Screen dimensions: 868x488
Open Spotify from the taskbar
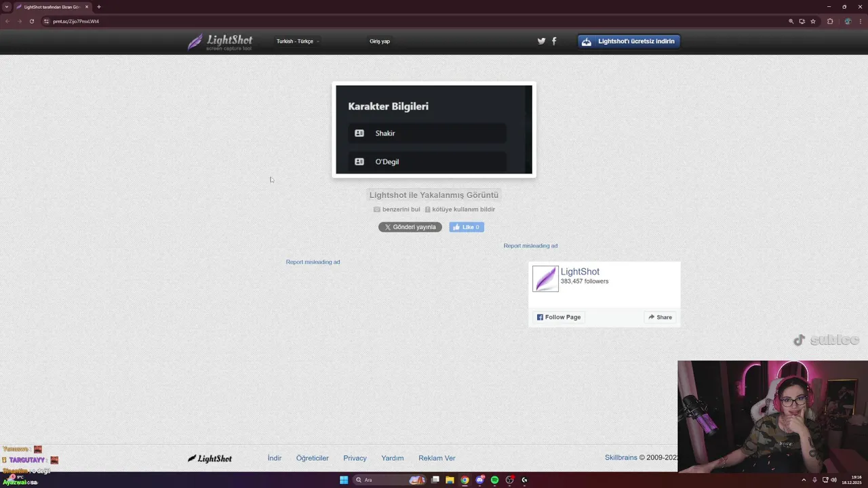(494, 480)
